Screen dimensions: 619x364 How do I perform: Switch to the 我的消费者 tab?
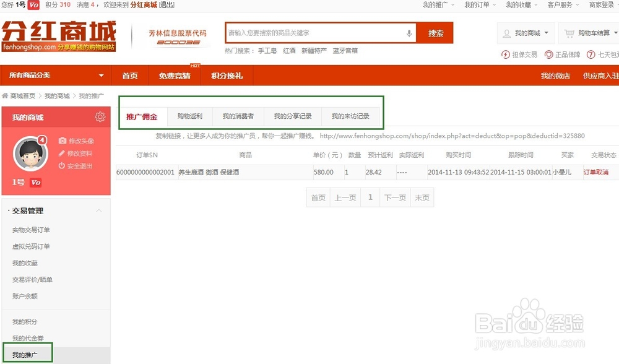pyautogui.click(x=238, y=116)
